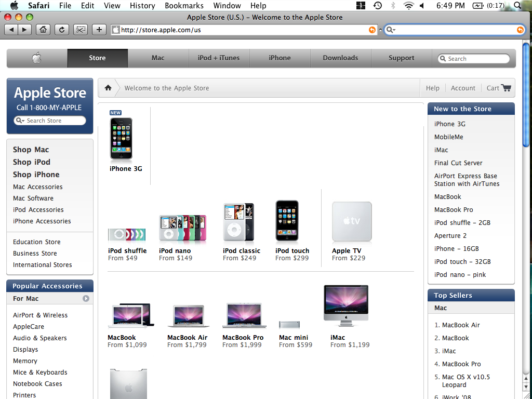Expand the For Mac accessories arrow
532x399 pixels.
86,299
